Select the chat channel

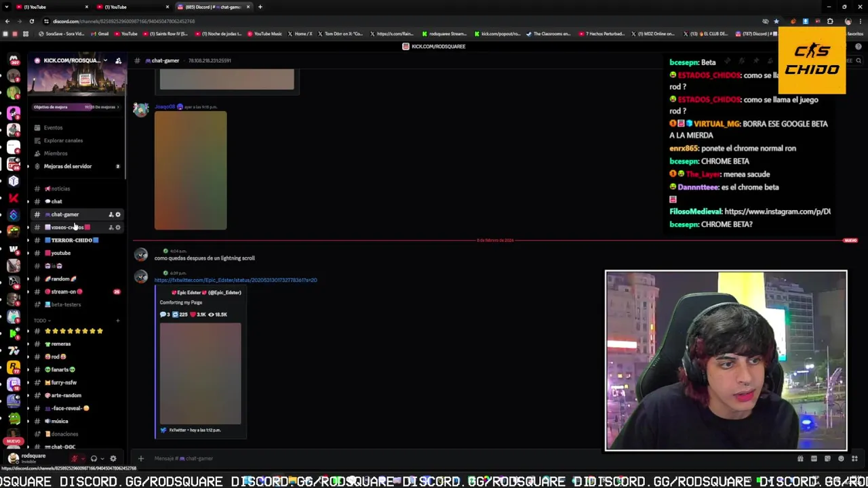point(76,201)
